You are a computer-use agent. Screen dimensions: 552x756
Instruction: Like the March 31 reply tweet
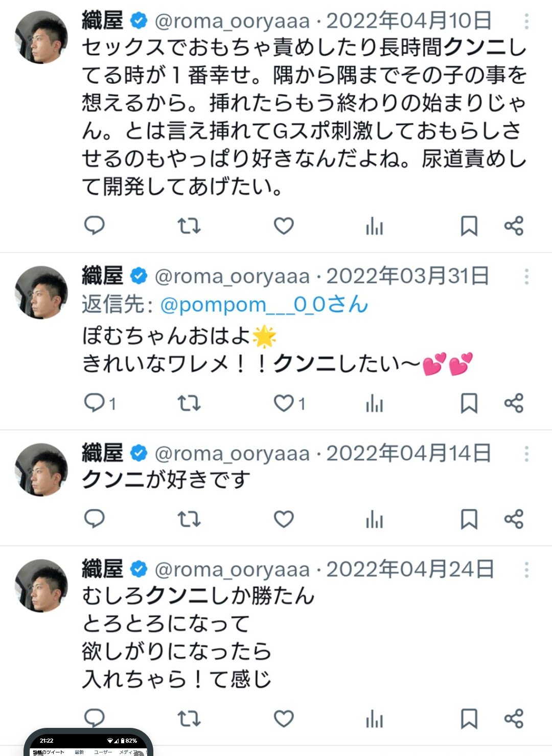coord(284,403)
